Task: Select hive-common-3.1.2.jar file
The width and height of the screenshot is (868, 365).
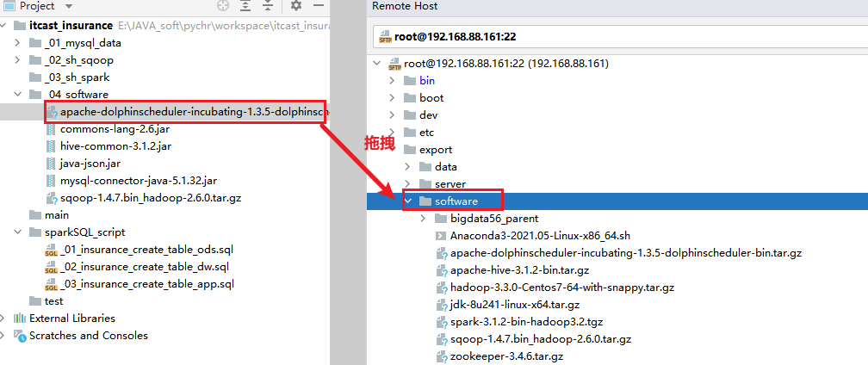Action: [x=114, y=146]
